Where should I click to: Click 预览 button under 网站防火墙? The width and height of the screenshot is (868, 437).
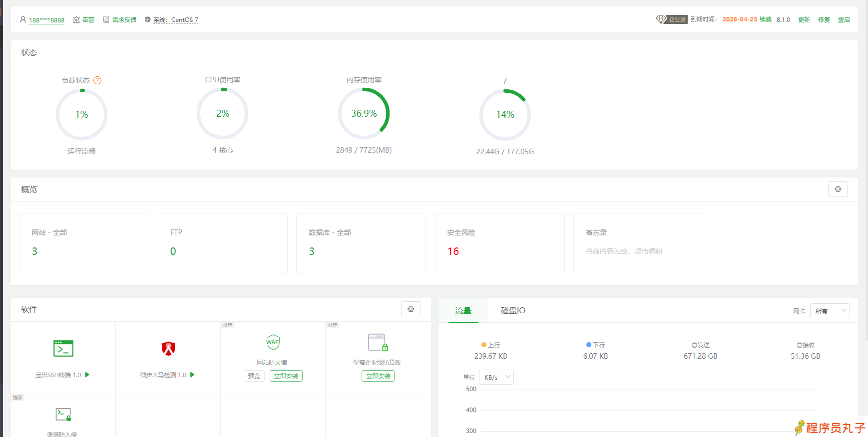pos(254,376)
